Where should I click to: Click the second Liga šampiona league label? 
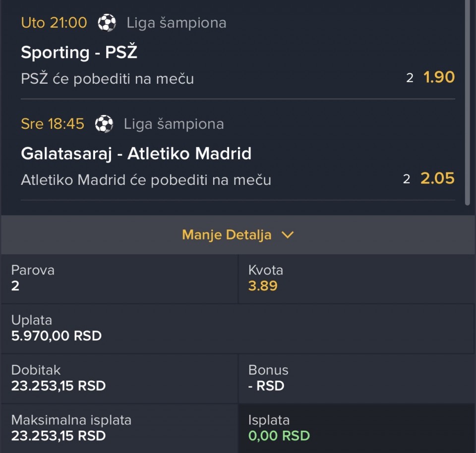click(174, 124)
